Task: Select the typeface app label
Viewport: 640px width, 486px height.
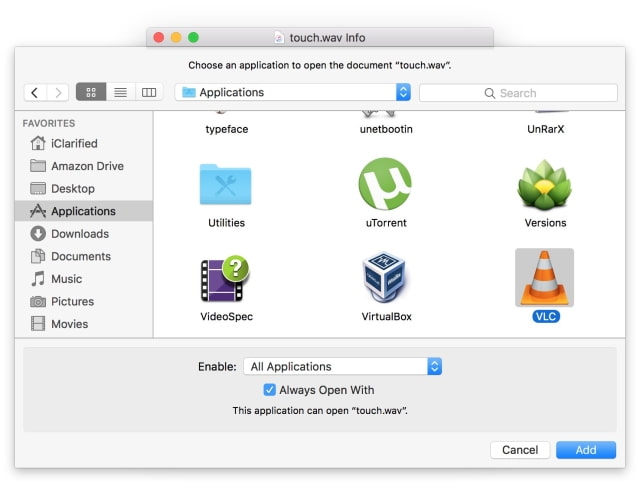Action: [x=227, y=129]
